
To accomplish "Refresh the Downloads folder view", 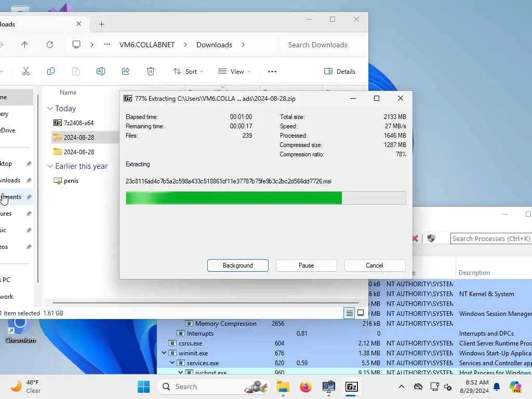I will click(x=50, y=45).
